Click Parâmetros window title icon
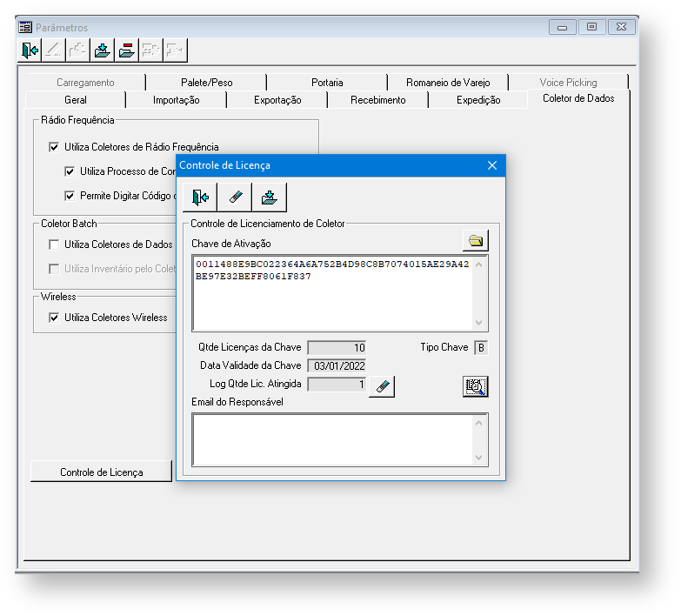 point(25,27)
